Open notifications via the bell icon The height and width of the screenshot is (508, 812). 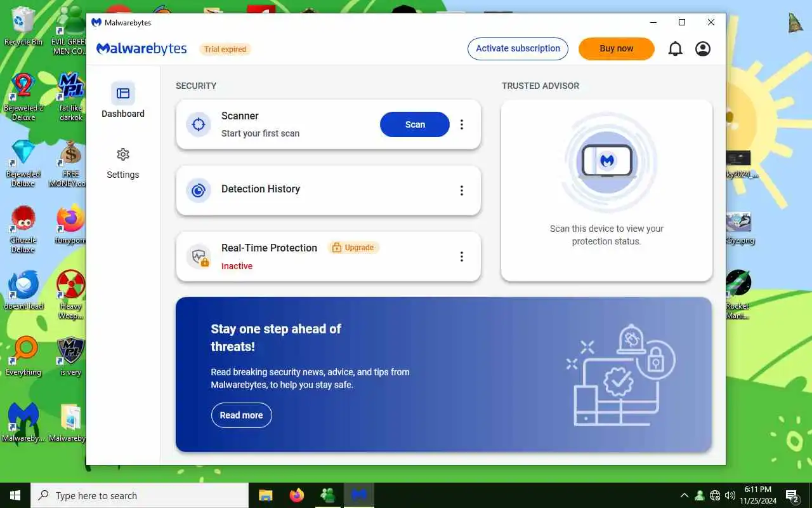tap(676, 49)
